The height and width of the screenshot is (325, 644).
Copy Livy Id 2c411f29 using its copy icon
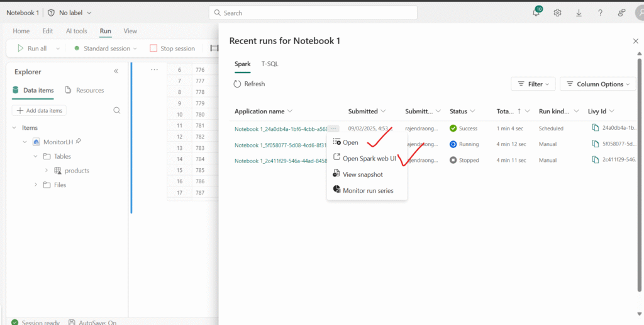click(596, 159)
